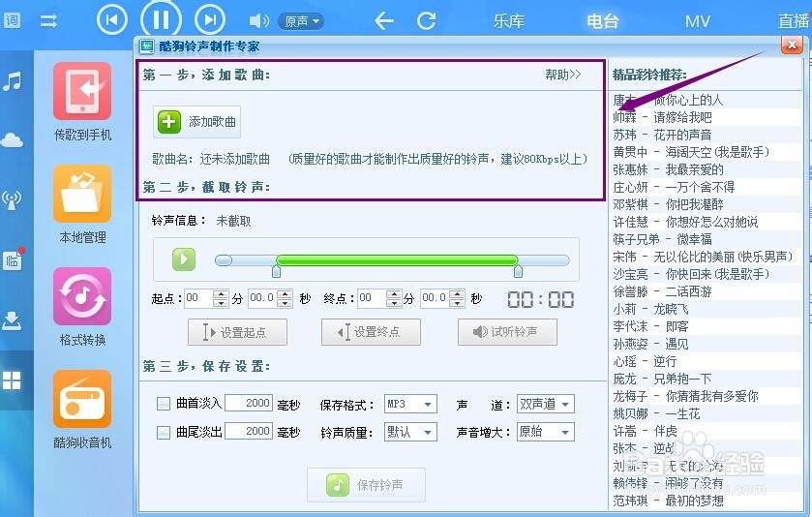Open 本地管理 tool

click(x=82, y=204)
